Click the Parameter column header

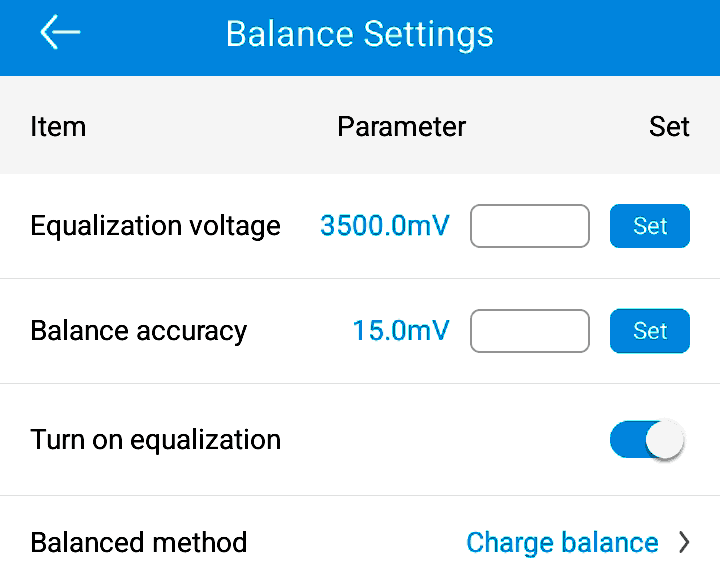pos(402,126)
